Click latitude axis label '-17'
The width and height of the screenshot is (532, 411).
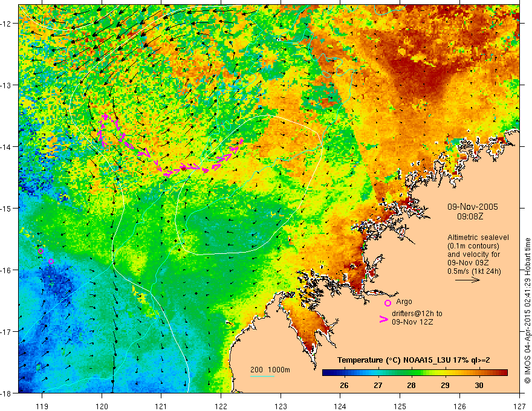(6, 332)
